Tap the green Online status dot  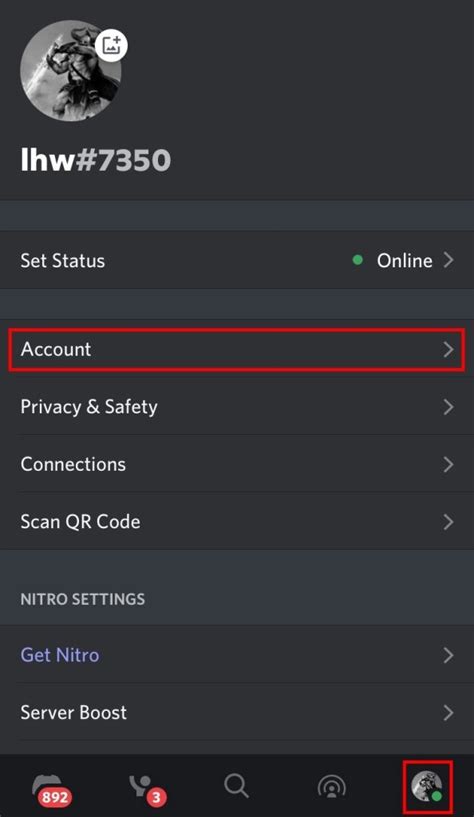coord(357,259)
